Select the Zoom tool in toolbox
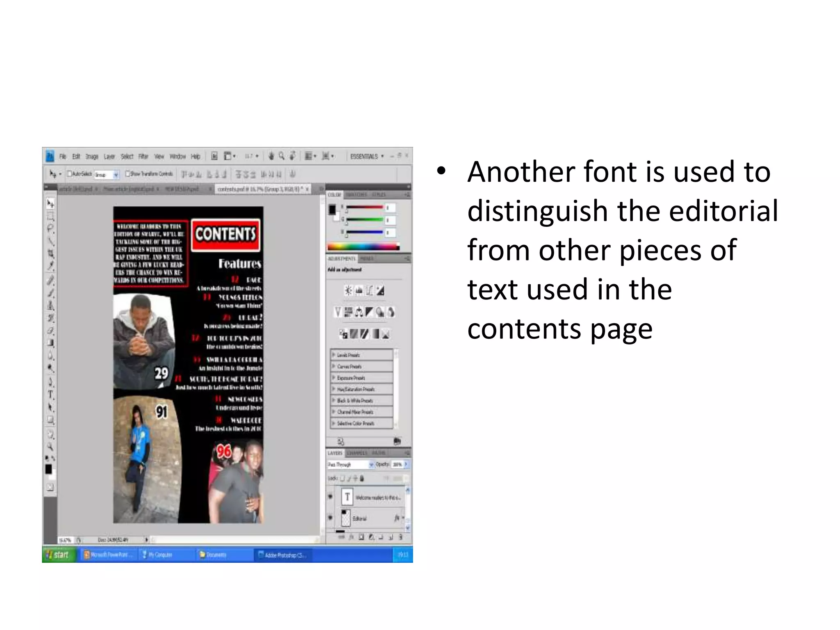 50,447
